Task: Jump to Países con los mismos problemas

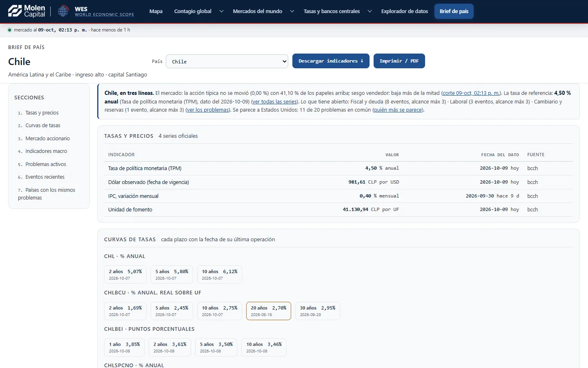Action: (47, 194)
